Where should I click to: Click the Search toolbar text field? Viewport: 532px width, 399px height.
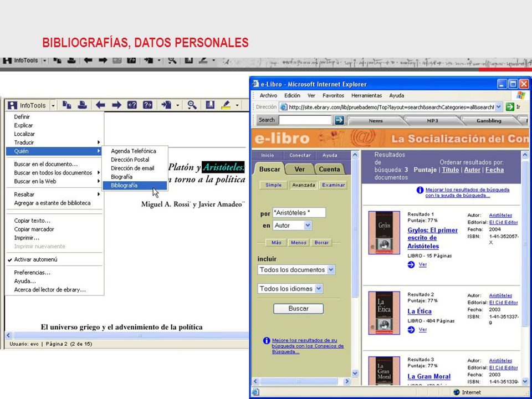point(305,120)
